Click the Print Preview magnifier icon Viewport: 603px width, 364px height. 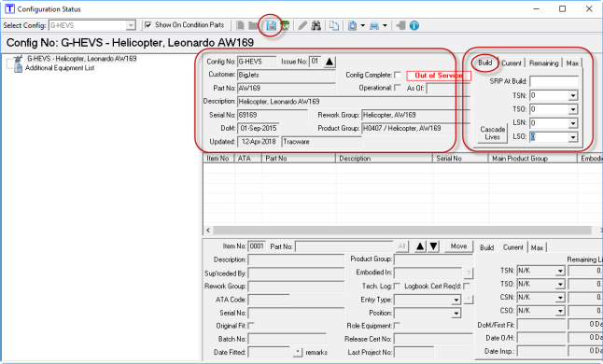[x=352, y=26]
